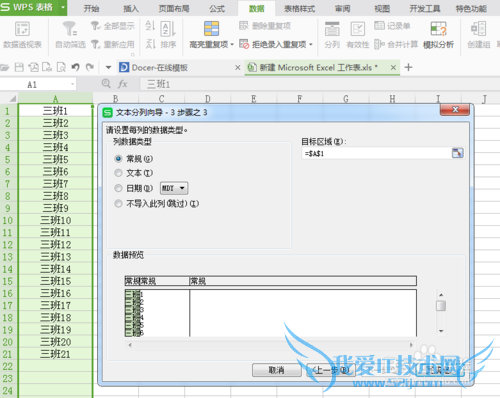Switch to the 公式 (Formulas) ribbon tab
This screenshot has width=500, height=398.
[x=217, y=8]
